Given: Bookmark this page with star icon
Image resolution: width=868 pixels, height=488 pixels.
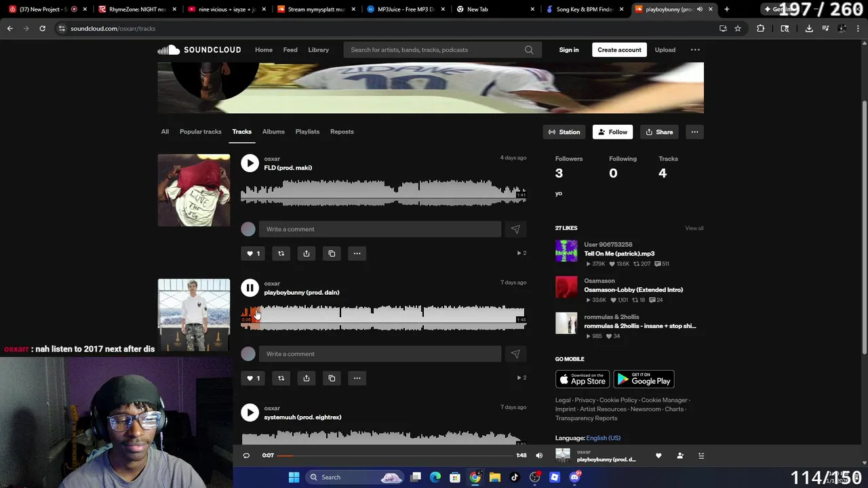Looking at the screenshot, I should 738,28.
